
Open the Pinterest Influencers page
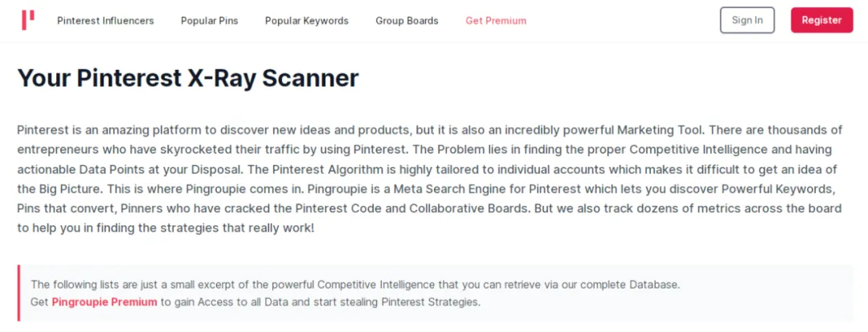(105, 21)
